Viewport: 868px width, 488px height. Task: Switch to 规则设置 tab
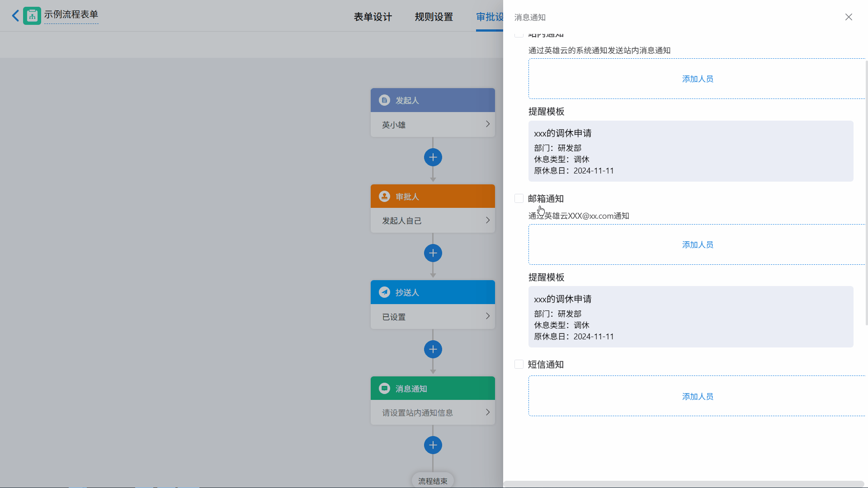pyautogui.click(x=434, y=17)
